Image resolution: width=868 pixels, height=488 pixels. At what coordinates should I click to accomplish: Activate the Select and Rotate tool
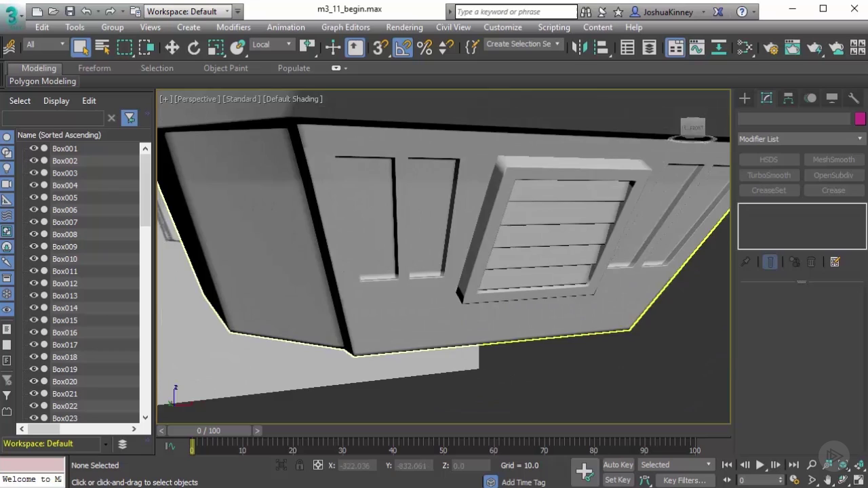coord(194,47)
